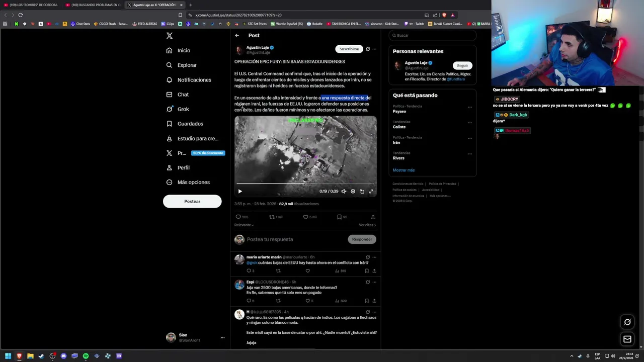Open a new browser tab
The height and width of the screenshot is (362, 644).
tap(190, 5)
